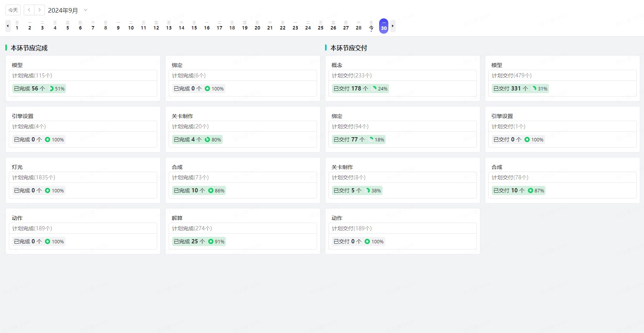The height and width of the screenshot is (333, 644).
Task: Click the 今天 (today) button
Action: [13, 10]
